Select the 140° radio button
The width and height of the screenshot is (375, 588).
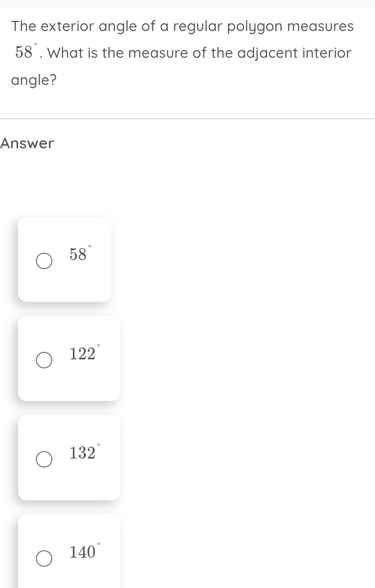[44, 559]
